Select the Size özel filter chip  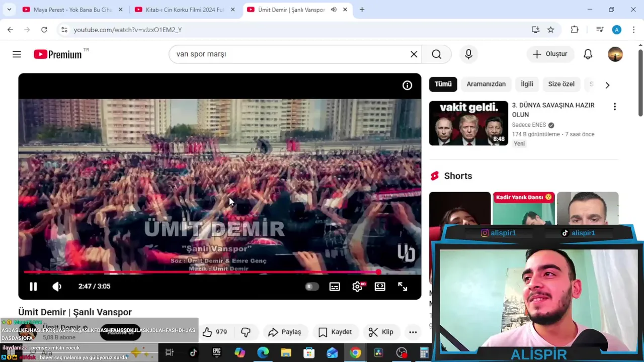pyautogui.click(x=561, y=84)
